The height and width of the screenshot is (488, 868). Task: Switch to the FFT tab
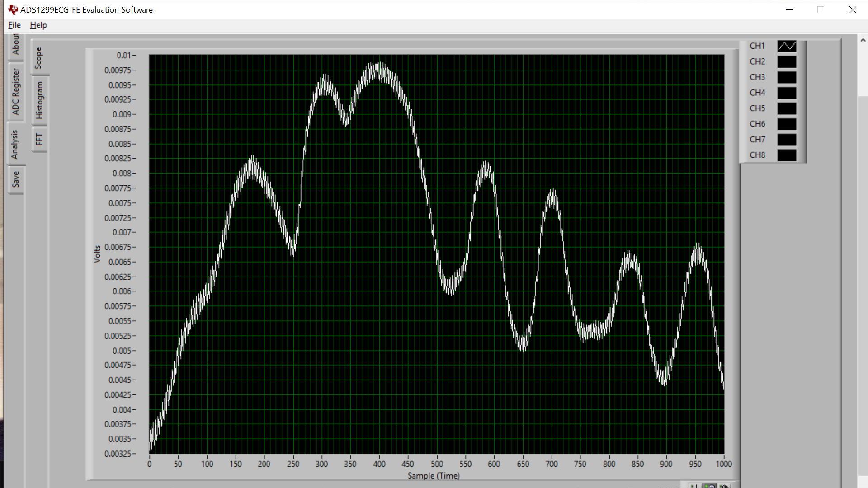39,139
